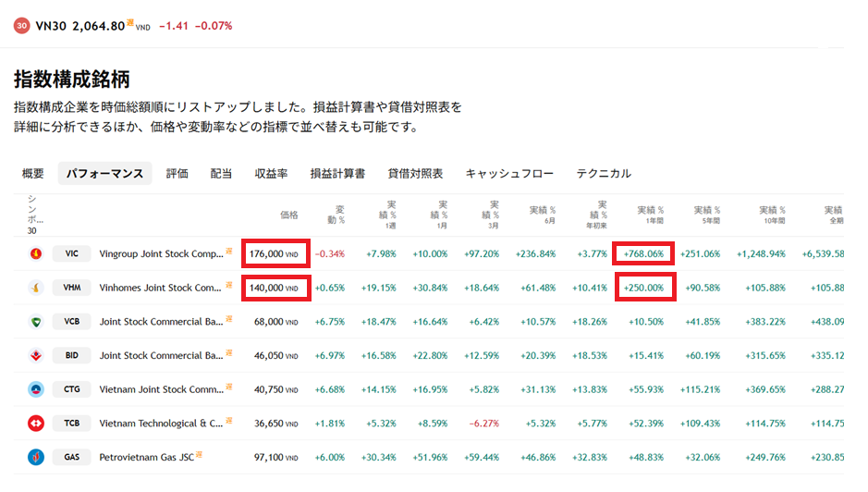The image size is (868, 492).
Task: Click the Vietcombank VCB logo icon
Action: [36, 322]
